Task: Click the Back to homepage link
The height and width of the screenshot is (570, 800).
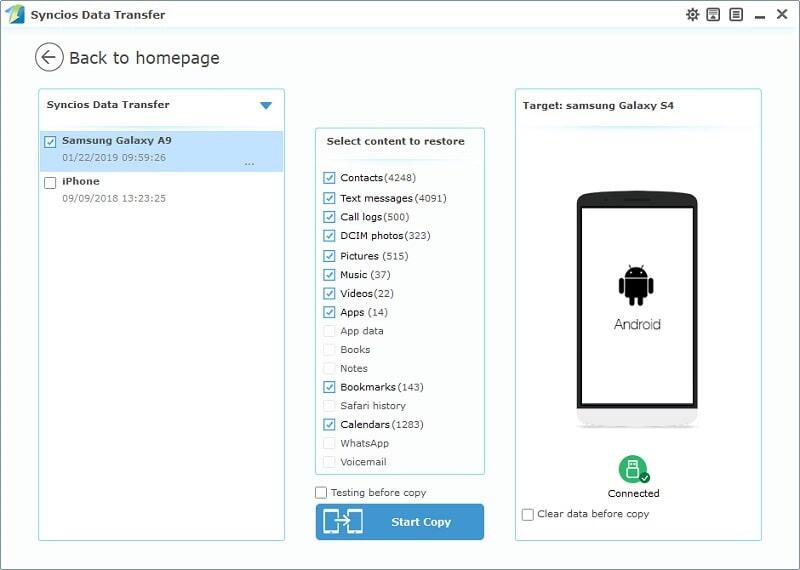Action: [x=144, y=58]
